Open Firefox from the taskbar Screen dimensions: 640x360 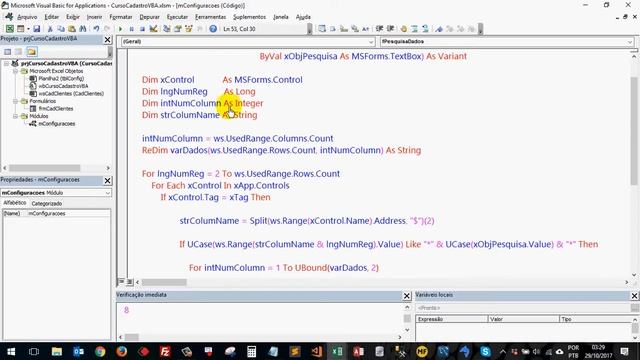coord(122,351)
